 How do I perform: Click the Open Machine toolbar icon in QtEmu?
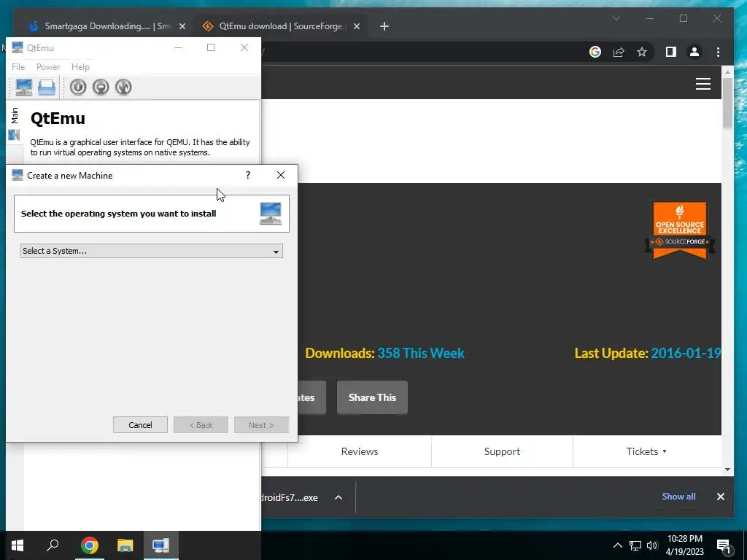[x=47, y=87]
